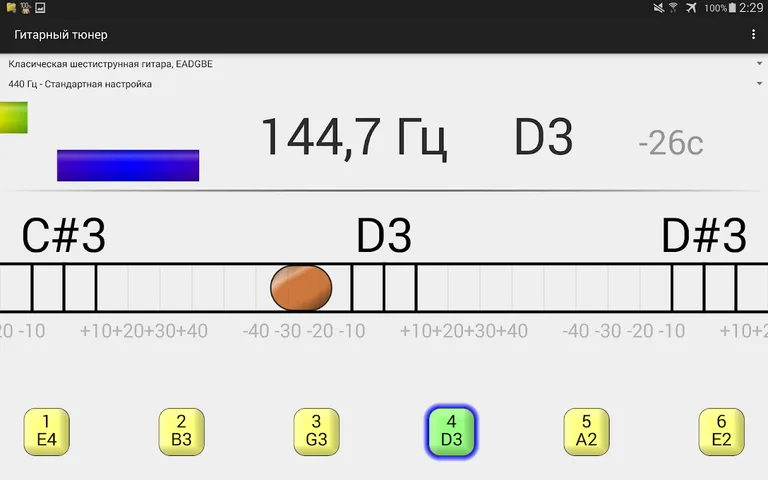Click the blue signal level bar

tap(128, 166)
